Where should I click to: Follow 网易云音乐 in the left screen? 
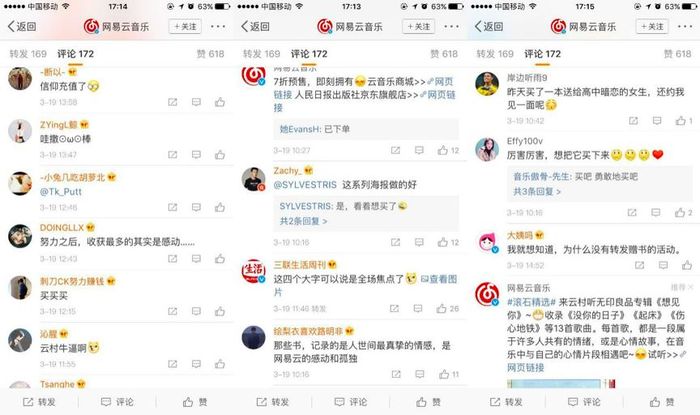[185, 26]
